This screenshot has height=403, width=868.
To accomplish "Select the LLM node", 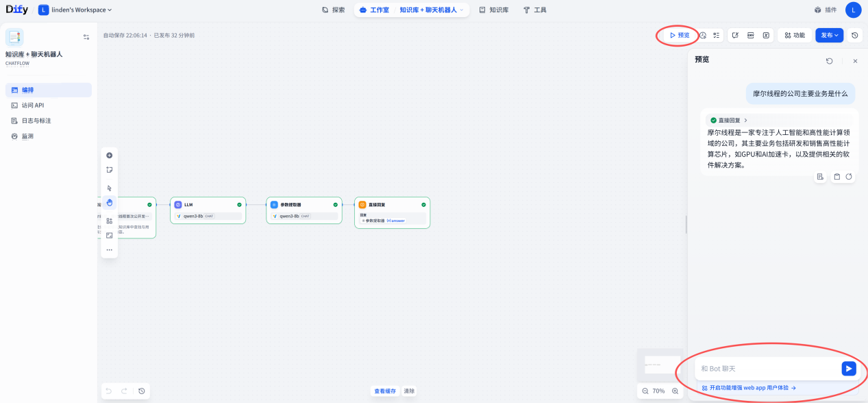I will (x=208, y=210).
